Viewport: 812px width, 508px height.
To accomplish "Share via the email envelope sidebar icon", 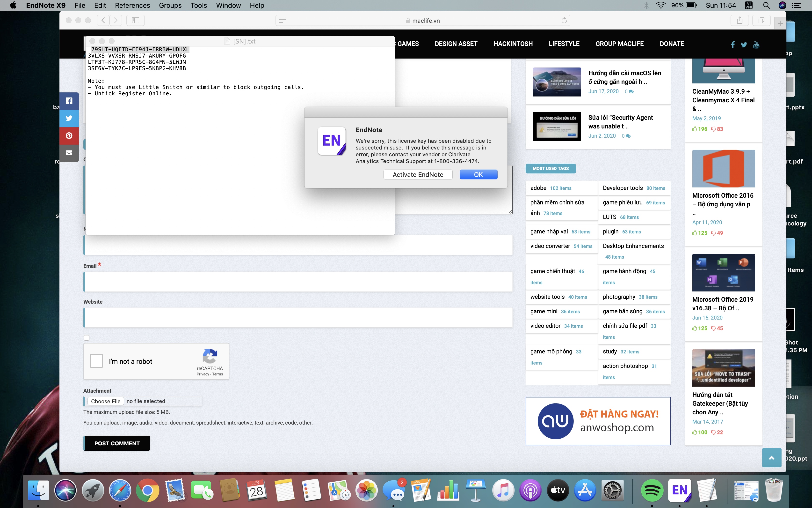I will [x=69, y=153].
